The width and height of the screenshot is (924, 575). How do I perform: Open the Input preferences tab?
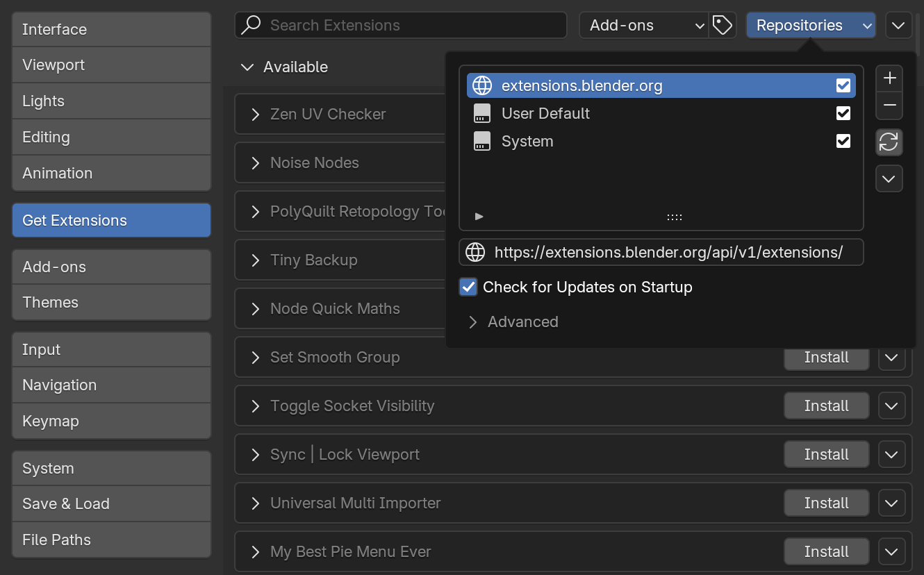click(111, 349)
